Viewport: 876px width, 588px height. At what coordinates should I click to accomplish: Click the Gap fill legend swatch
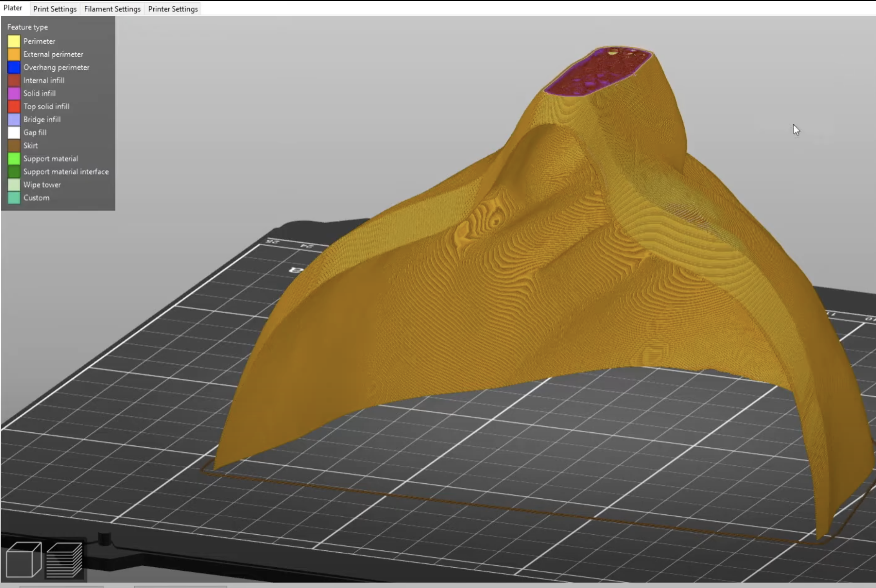click(x=13, y=132)
